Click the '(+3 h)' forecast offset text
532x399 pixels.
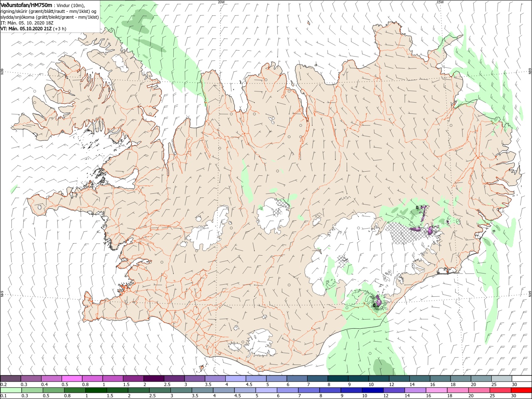click(60, 29)
